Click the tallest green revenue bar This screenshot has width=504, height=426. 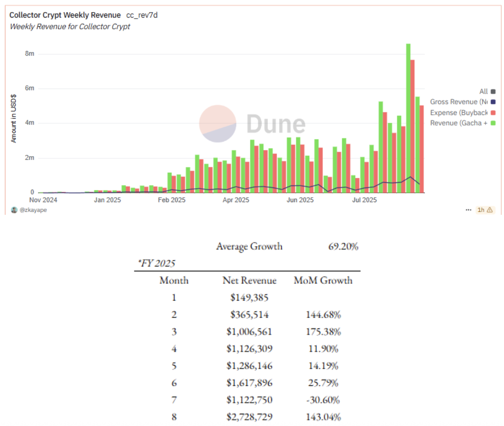point(408,118)
